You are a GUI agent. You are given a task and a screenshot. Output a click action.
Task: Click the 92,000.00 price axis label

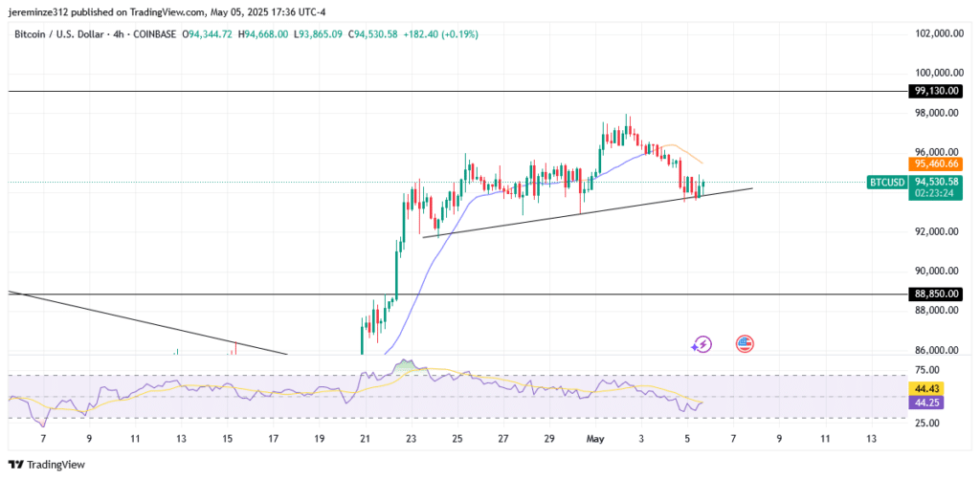pos(939,231)
